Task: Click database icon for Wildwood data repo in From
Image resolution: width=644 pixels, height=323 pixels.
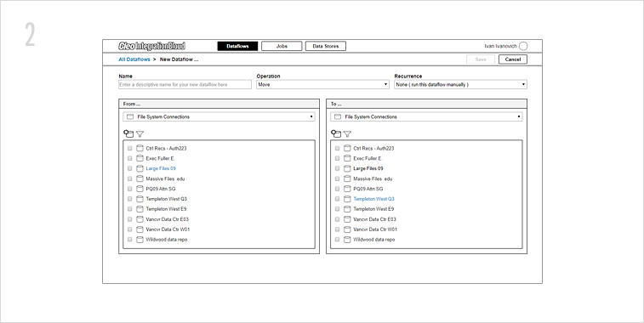Action: click(140, 239)
